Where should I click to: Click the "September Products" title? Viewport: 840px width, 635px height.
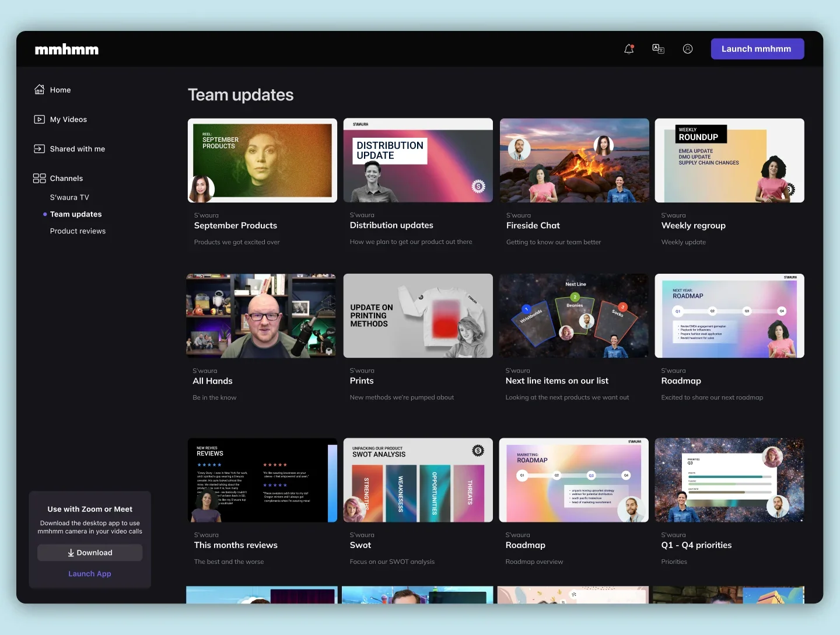pos(236,226)
